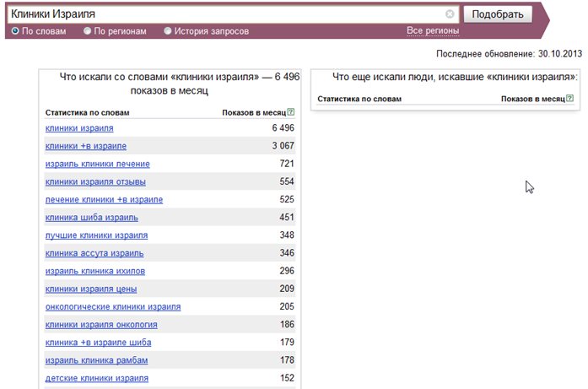This screenshot has height=389, width=588.
Task: Clear the search field with the X icon
Action: [450, 14]
